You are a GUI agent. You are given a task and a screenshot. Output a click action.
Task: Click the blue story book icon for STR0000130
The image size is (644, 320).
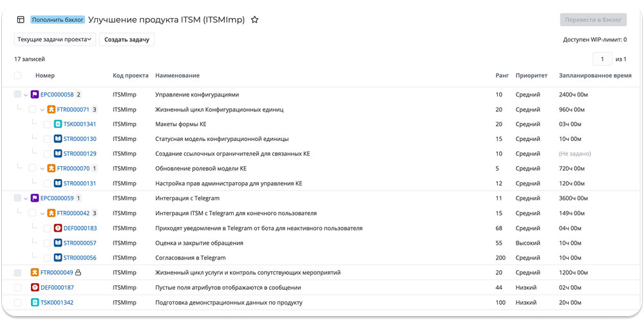[x=58, y=139]
